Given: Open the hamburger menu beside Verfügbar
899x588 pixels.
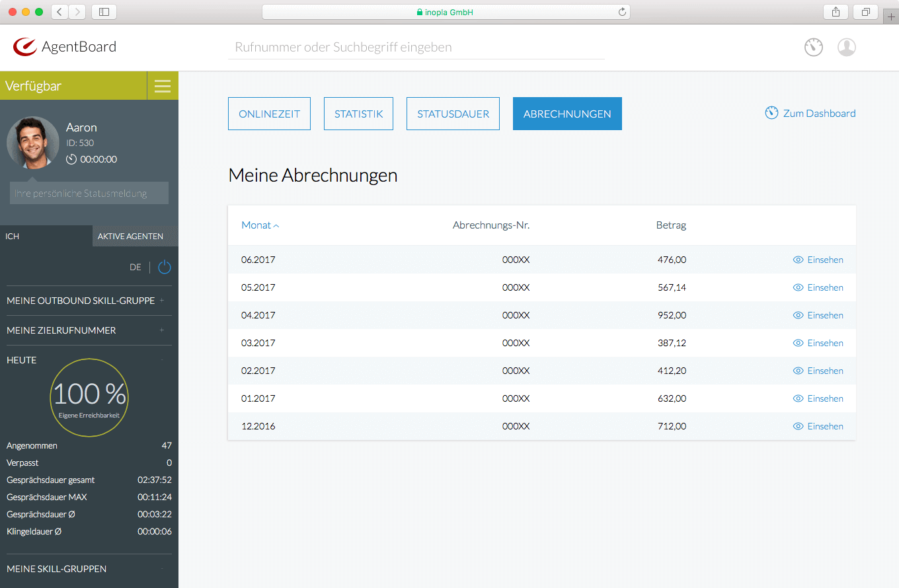Looking at the screenshot, I should [x=163, y=86].
